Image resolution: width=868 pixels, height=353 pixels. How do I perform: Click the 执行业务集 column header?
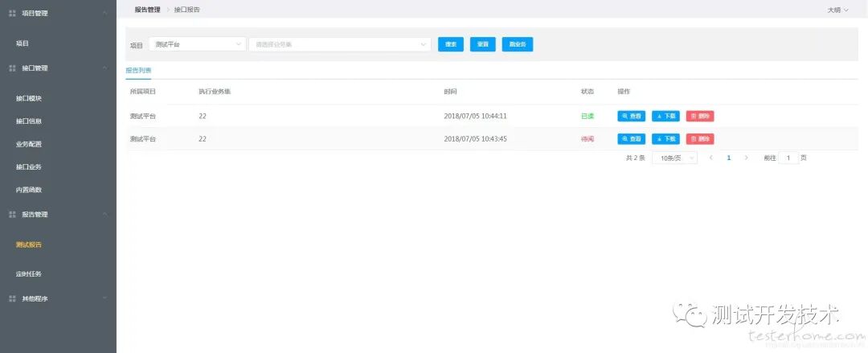(215, 92)
